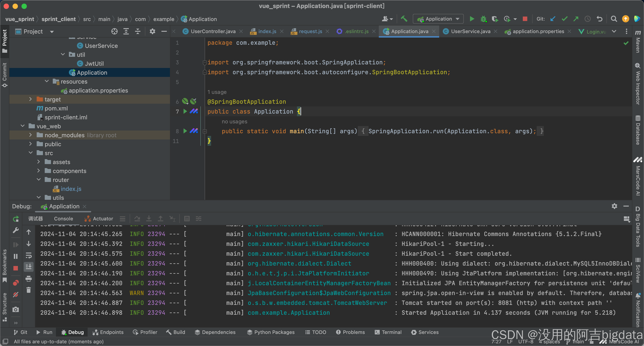Stop the running Application with red square
Screen dimensions: 644x346
(x=525, y=19)
